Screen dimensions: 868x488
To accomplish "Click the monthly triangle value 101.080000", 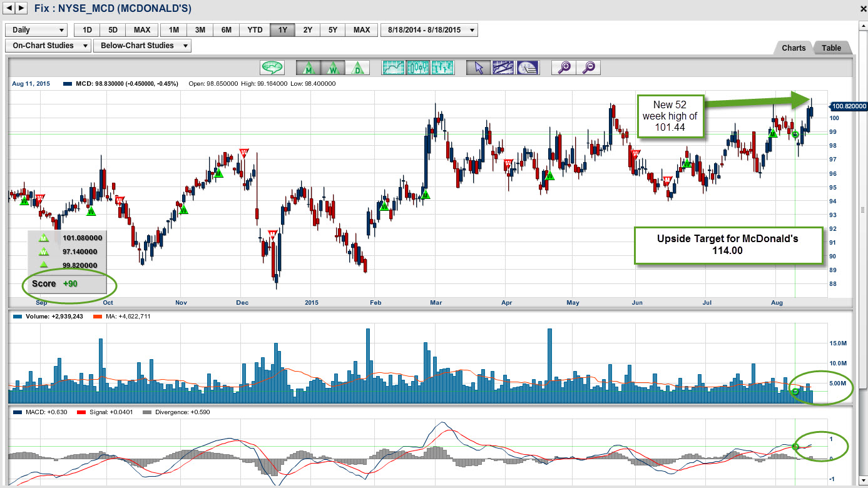I will 82,238.
